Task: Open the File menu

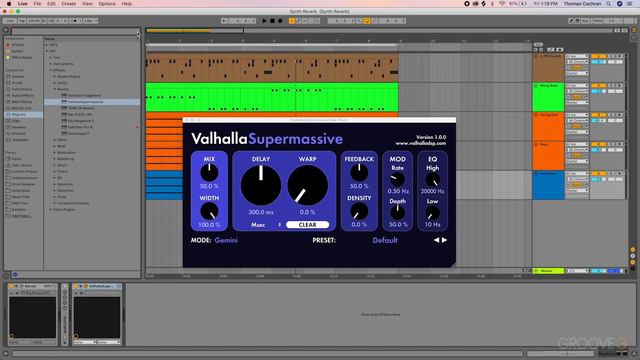Action: pyautogui.click(x=37, y=4)
